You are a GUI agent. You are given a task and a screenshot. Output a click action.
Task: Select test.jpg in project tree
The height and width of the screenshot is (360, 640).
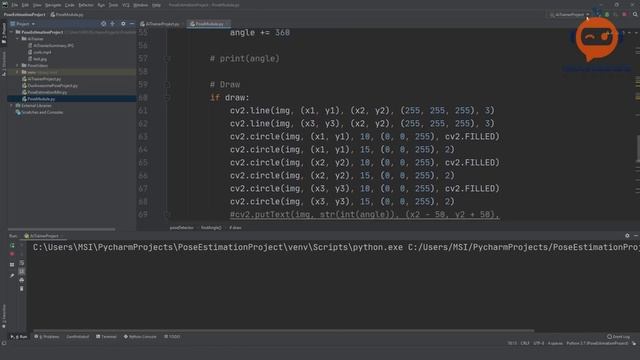click(37, 59)
